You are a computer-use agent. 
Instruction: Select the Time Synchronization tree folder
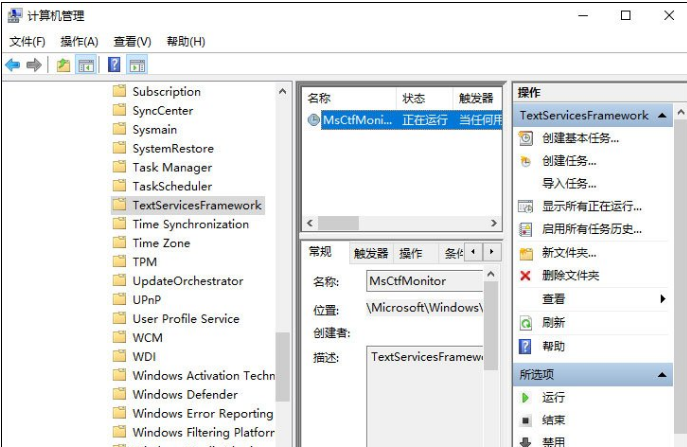pyautogui.click(x=191, y=224)
